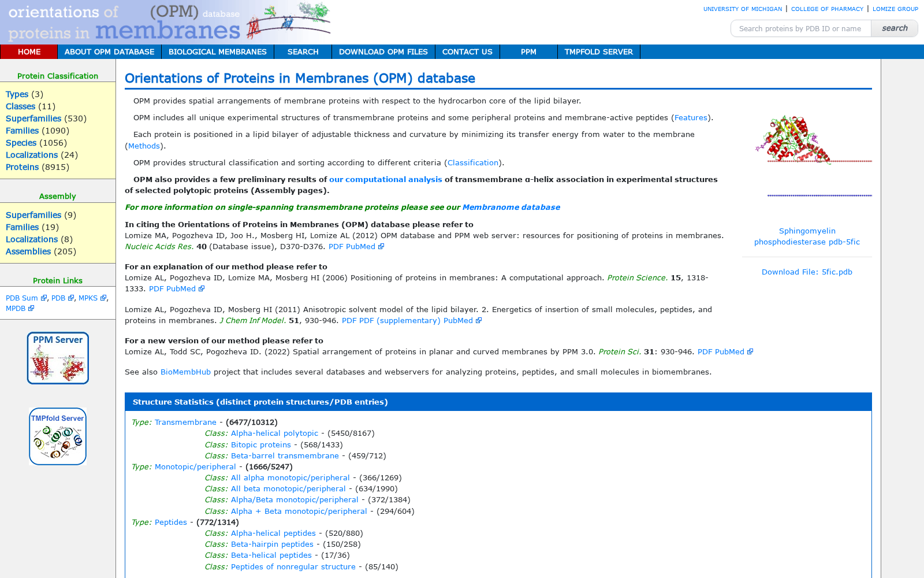The width and height of the screenshot is (924, 578).
Task: Open Bitopic proteins class link
Action: (x=261, y=445)
